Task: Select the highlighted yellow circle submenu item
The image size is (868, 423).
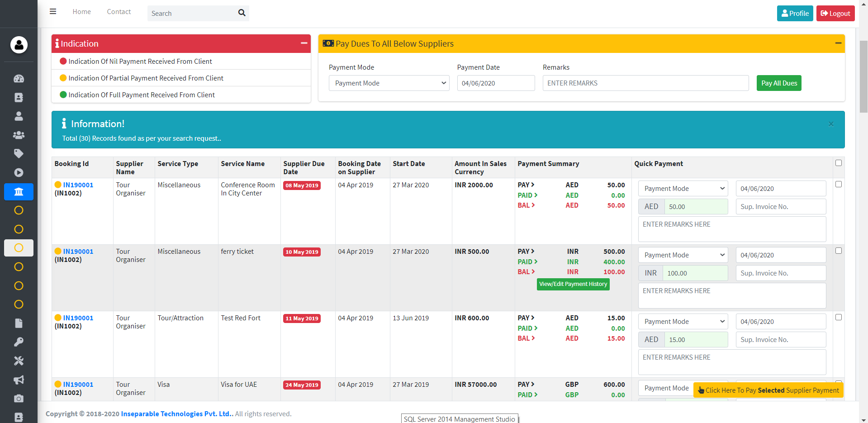Action: pyautogui.click(x=19, y=248)
